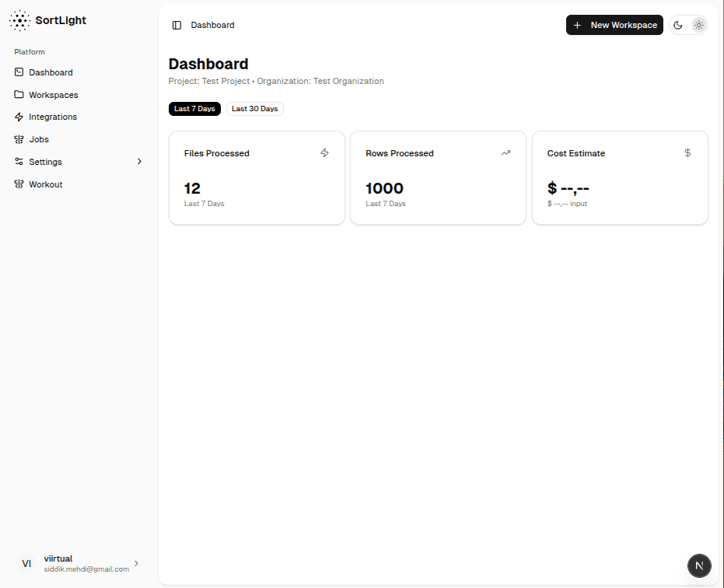This screenshot has height=588, width=724.
Task: Click the Integrations lightning bolt icon
Action: [19, 117]
